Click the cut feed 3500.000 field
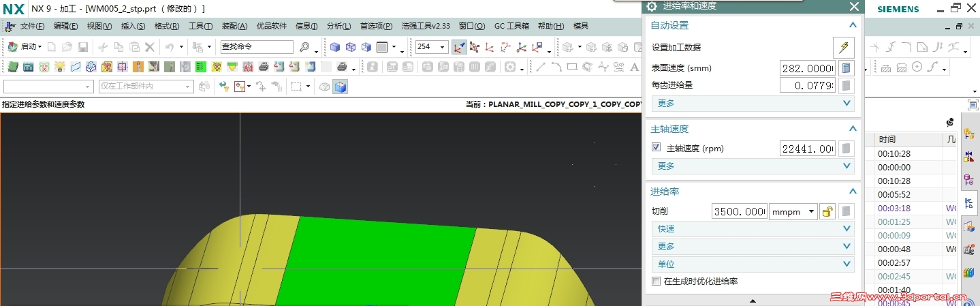980x306 pixels. point(740,211)
